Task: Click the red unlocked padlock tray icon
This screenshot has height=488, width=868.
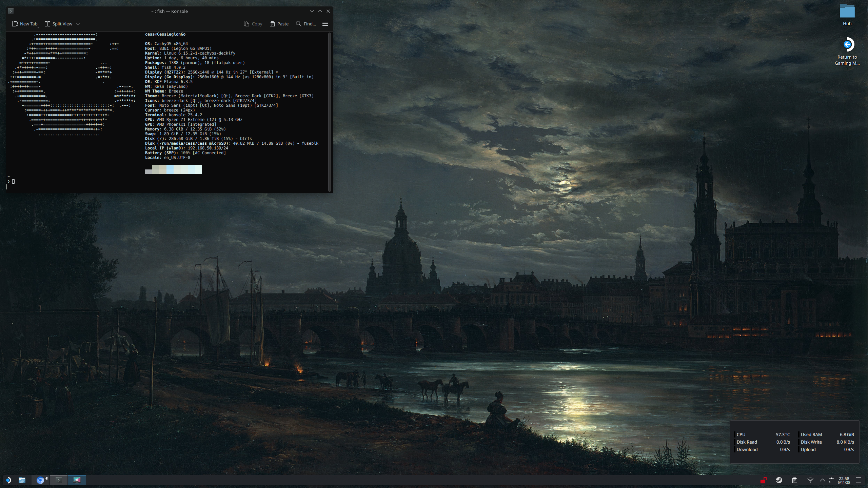Action: click(x=763, y=480)
